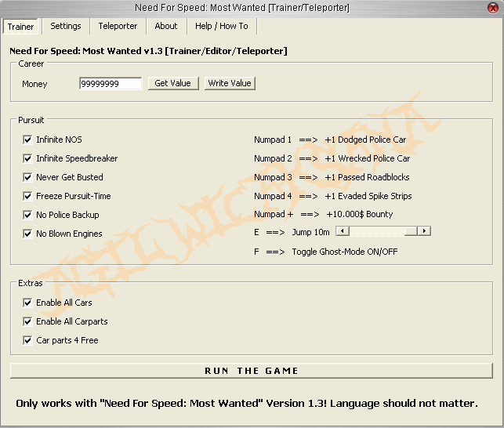Toggle No Police Backup checkbox

(27, 215)
